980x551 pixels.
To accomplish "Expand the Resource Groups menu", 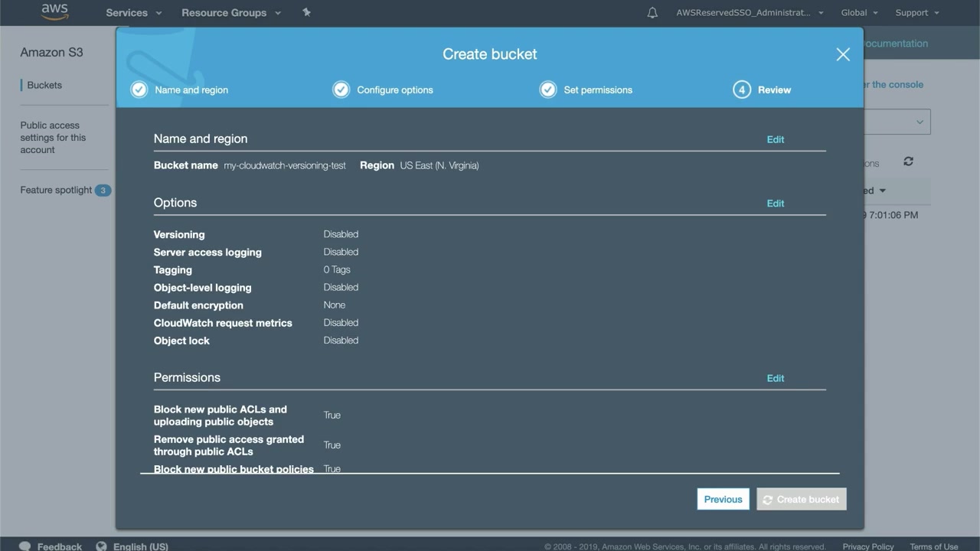I will coord(231,13).
